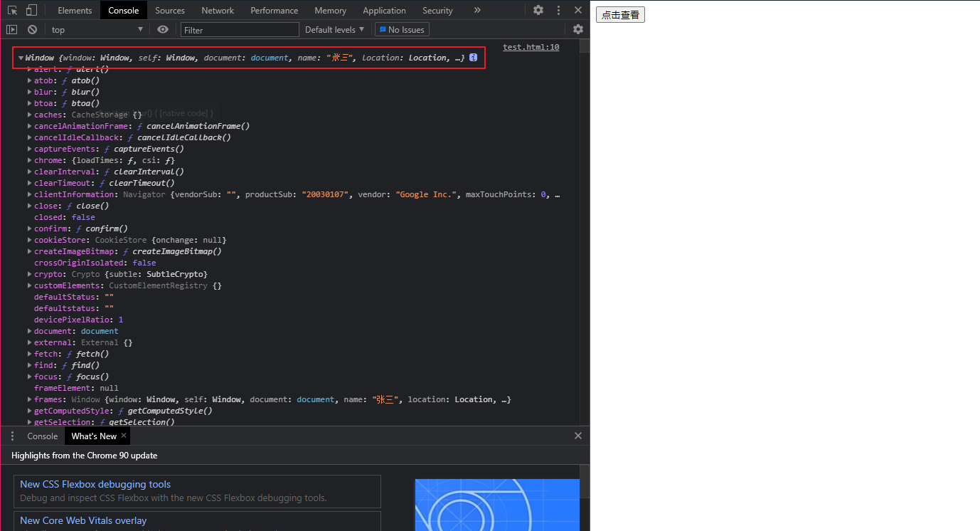
Task: Open the DevTools three-dot customize menu
Action: click(558, 10)
